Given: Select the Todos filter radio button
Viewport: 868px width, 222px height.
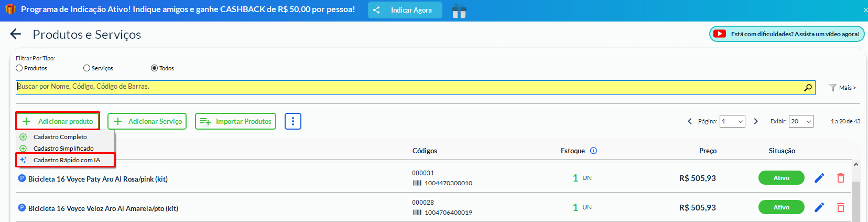Looking at the screenshot, I should click(154, 68).
